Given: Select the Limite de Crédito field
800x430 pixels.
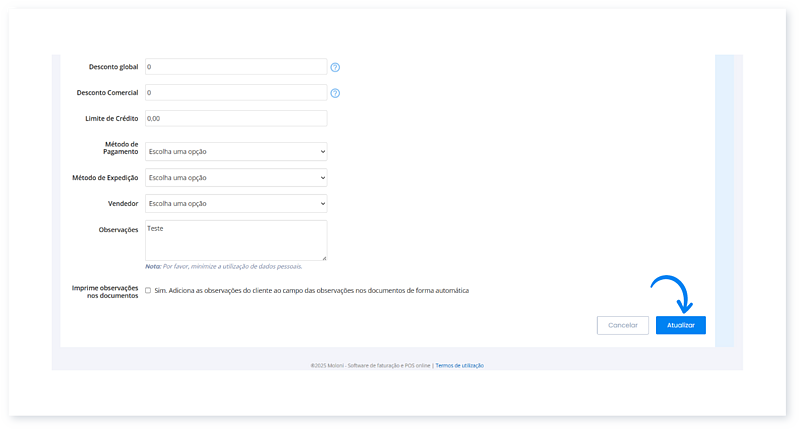Looking at the screenshot, I should [x=235, y=118].
